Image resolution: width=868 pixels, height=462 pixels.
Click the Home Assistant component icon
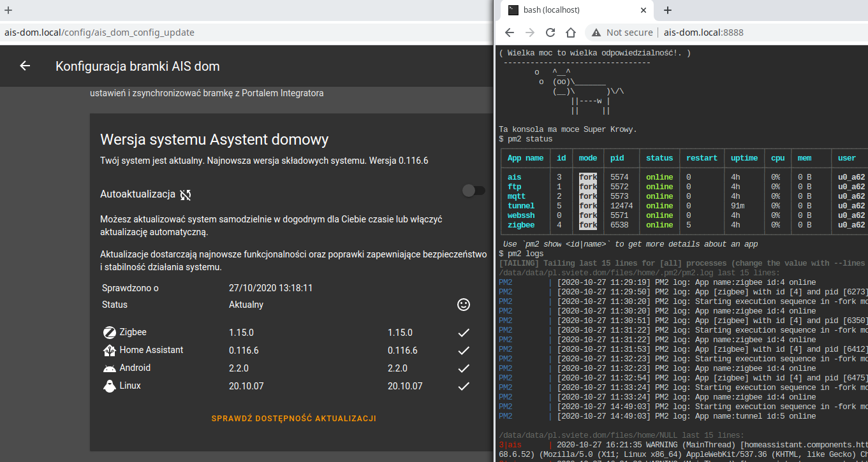(x=109, y=350)
